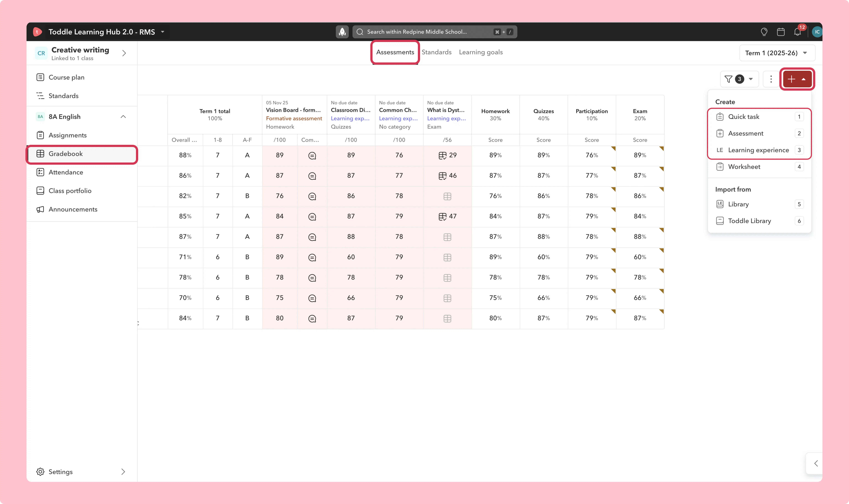
Task: Open Announcements in sidebar
Action: (82, 209)
